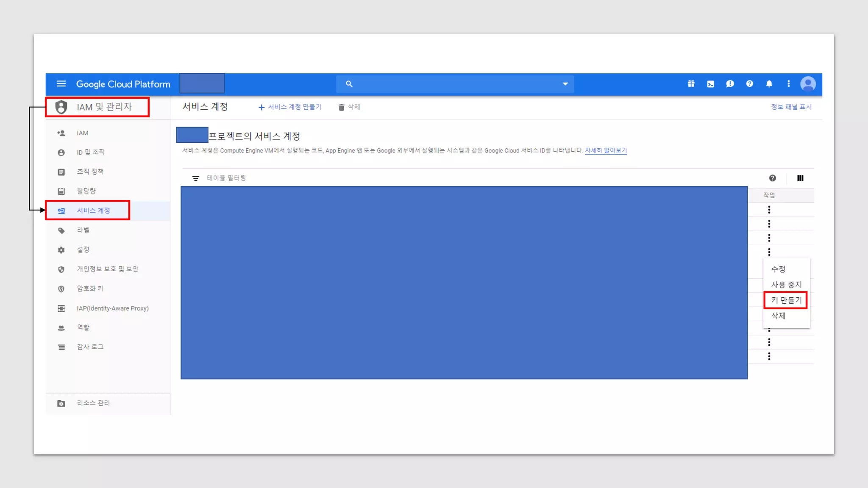Open column display options icon
The image size is (868, 488).
[x=800, y=178]
